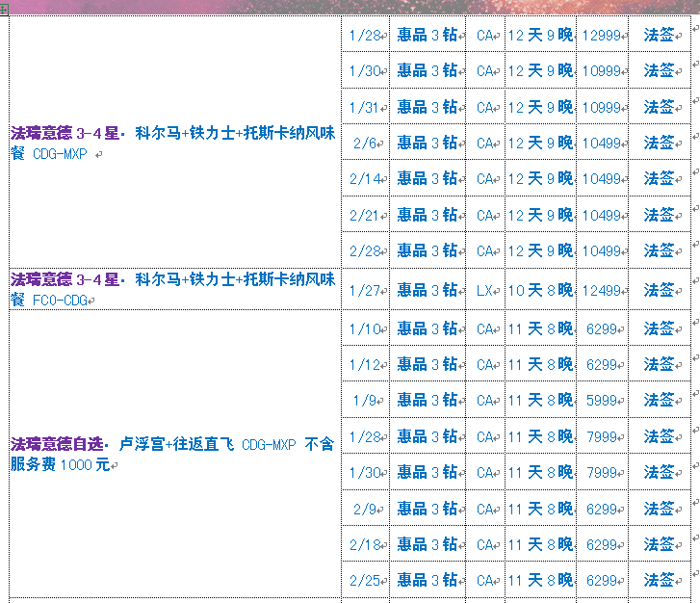The width and height of the screenshot is (700, 603).
Task: Click 6299 in the 1/10 row
Action: (603, 329)
